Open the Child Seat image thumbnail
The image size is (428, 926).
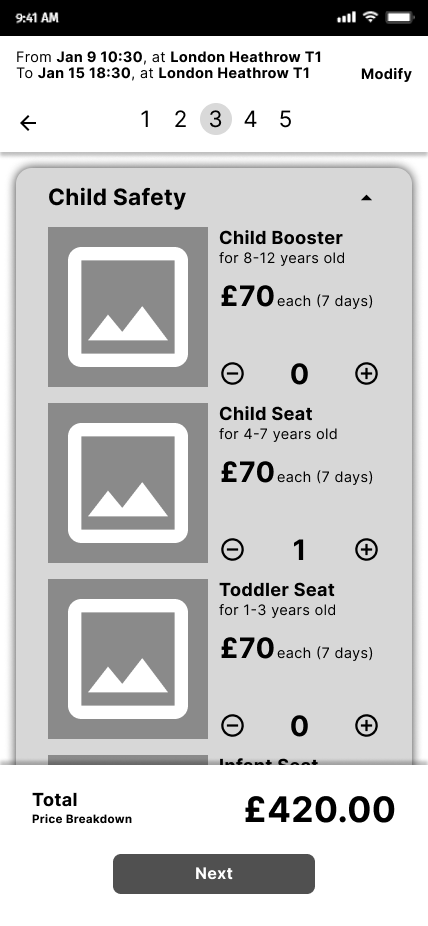coord(128,483)
